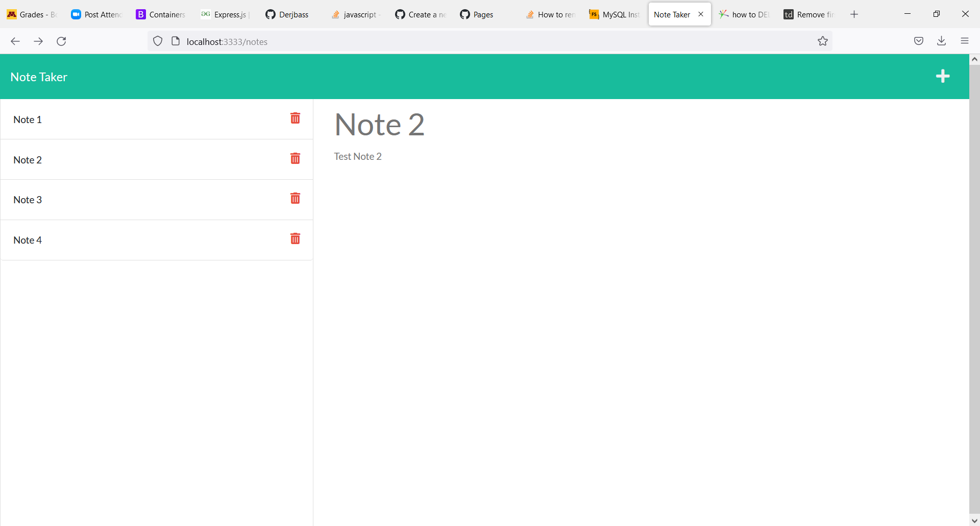Save page to Pocket
The image size is (980, 526).
(918, 41)
